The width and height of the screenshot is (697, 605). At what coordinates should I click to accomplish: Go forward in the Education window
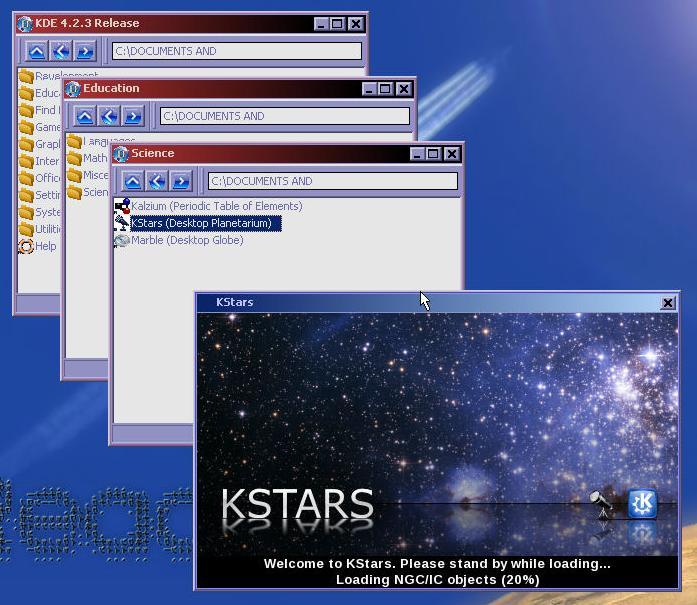132,116
